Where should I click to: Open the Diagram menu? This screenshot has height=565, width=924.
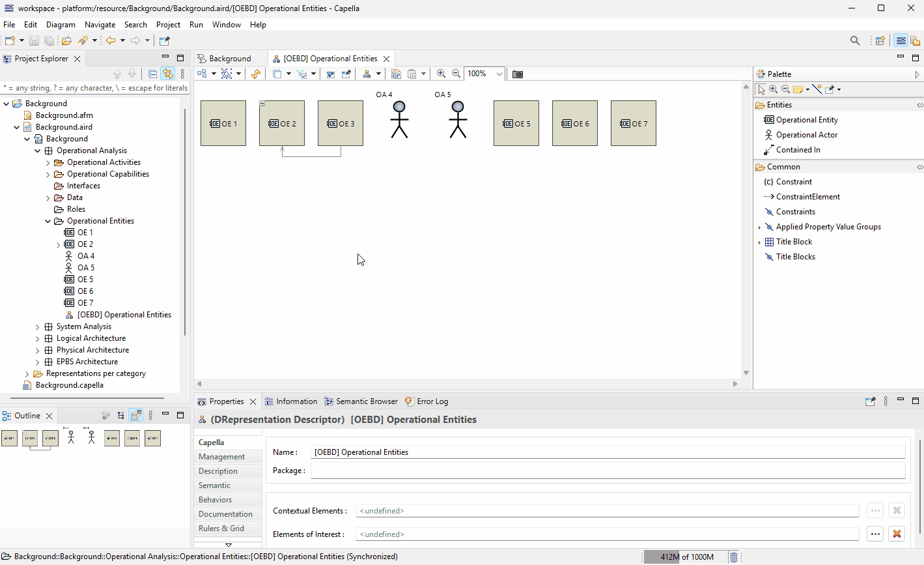[x=61, y=25]
